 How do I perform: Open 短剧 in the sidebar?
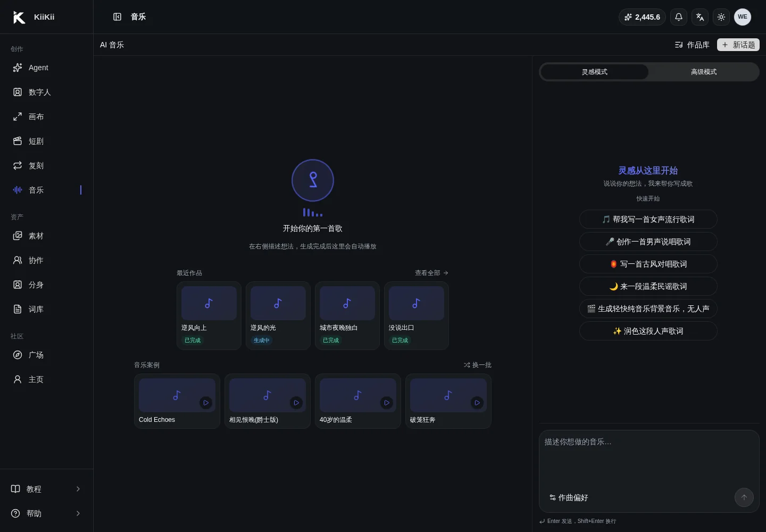47,141
